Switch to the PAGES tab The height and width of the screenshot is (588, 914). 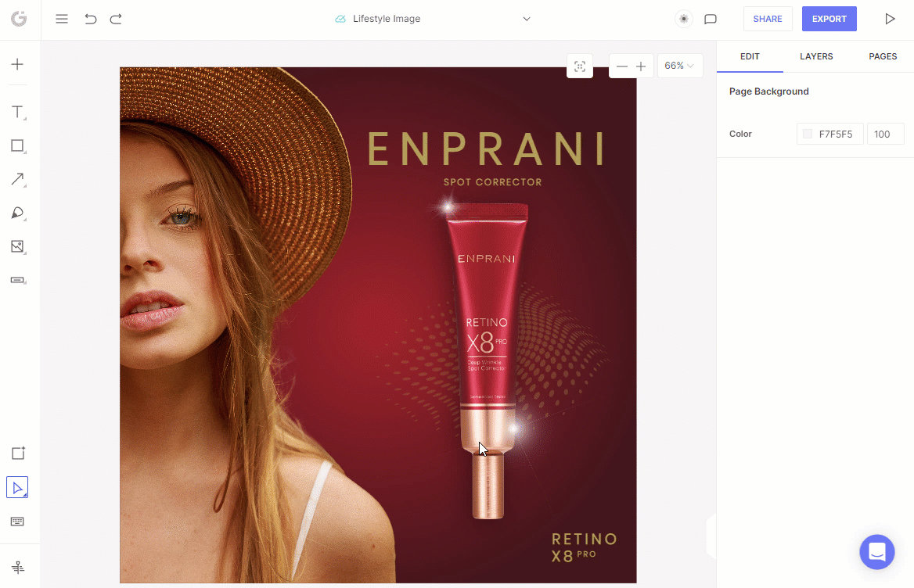point(883,56)
